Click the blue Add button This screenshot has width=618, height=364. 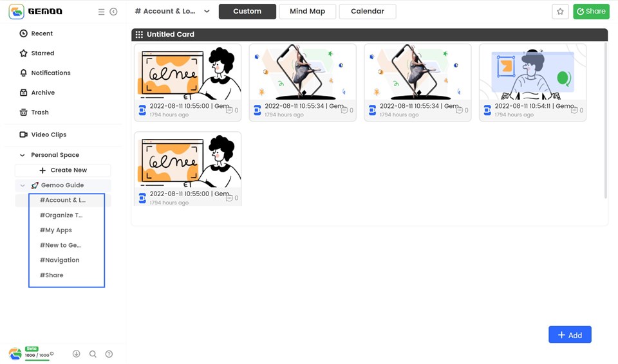pyautogui.click(x=570, y=335)
